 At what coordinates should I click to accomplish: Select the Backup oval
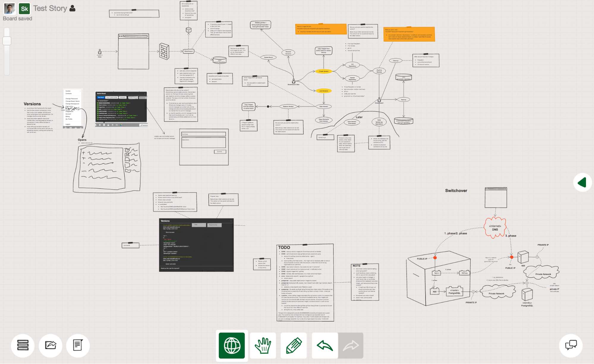tap(404, 100)
